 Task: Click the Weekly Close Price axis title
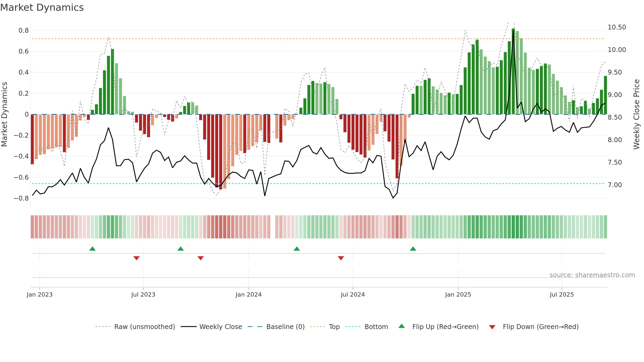(637, 114)
